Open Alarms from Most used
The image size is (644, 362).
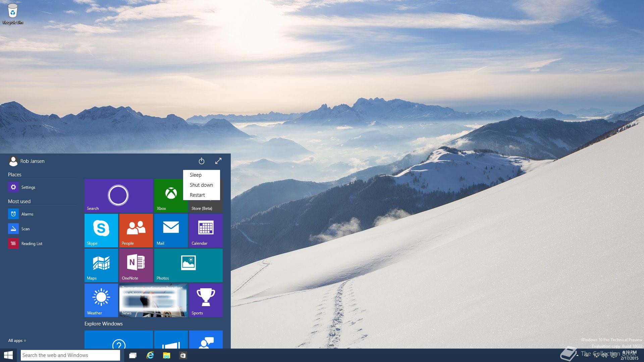pyautogui.click(x=42, y=214)
